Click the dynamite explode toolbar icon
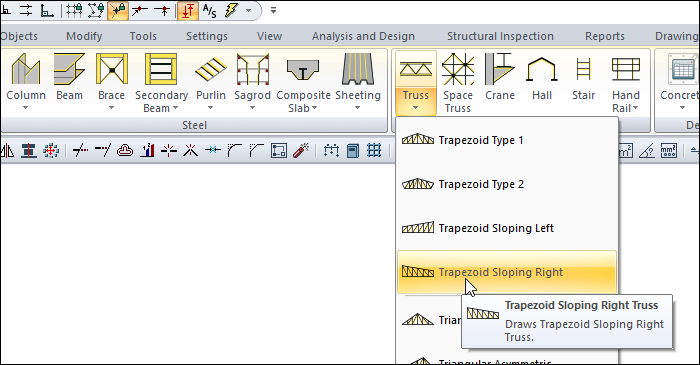The height and width of the screenshot is (365, 700). tap(301, 151)
